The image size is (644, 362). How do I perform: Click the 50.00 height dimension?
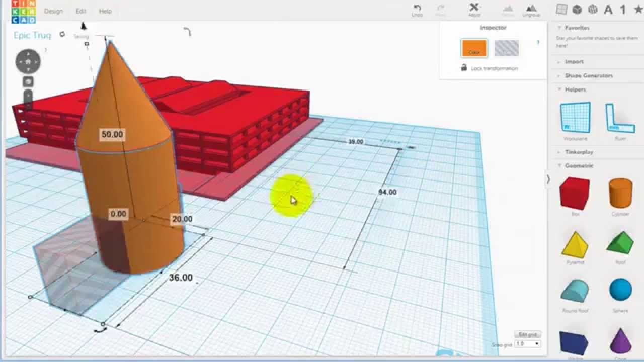pos(112,134)
